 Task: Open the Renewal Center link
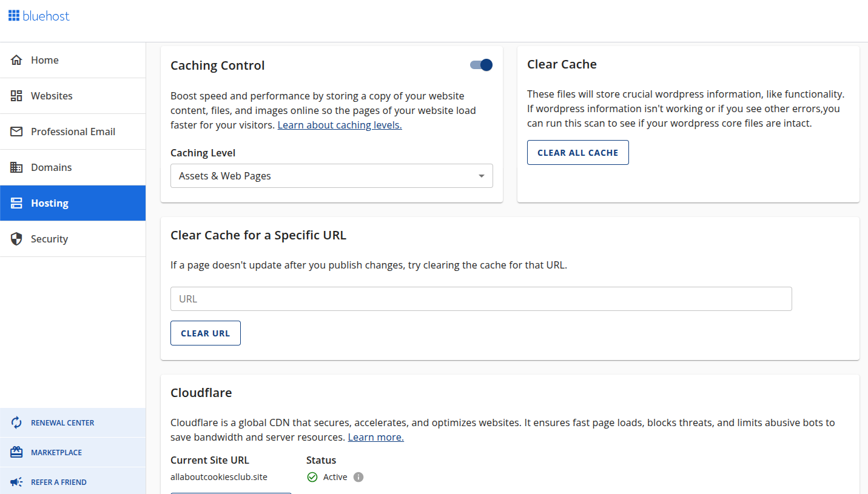[73, 422]
